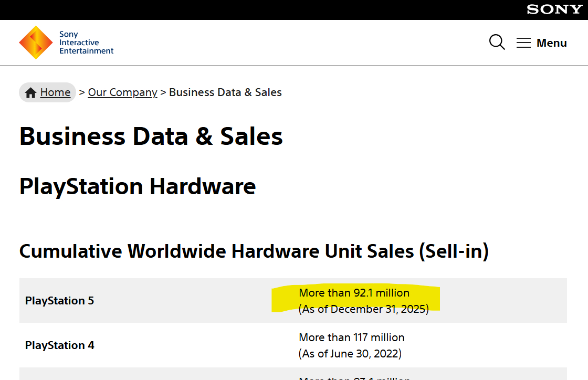Click the More than 117 million figure

point(352,337)
